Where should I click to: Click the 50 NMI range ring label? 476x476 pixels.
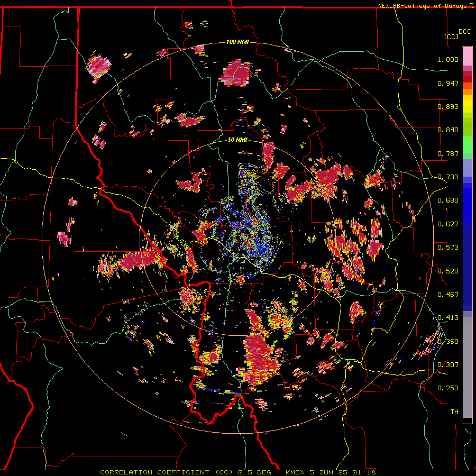[x=237, y=140]
